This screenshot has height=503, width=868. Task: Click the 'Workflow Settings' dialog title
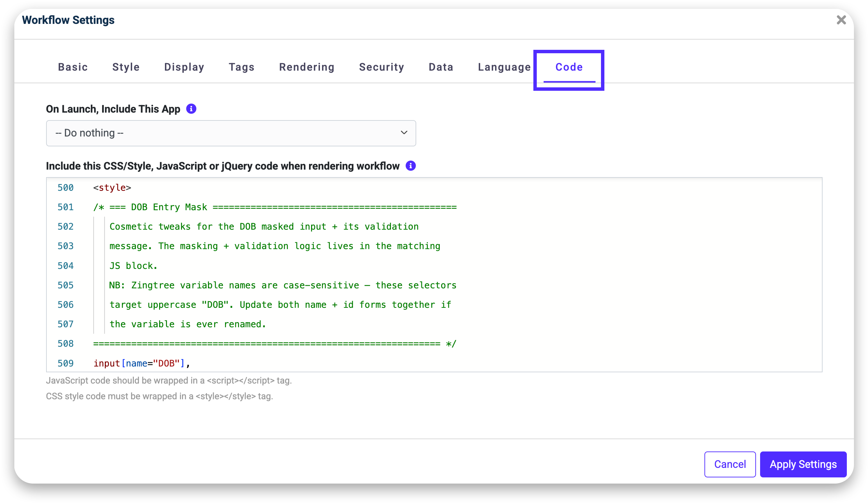(x=68, y=20)
